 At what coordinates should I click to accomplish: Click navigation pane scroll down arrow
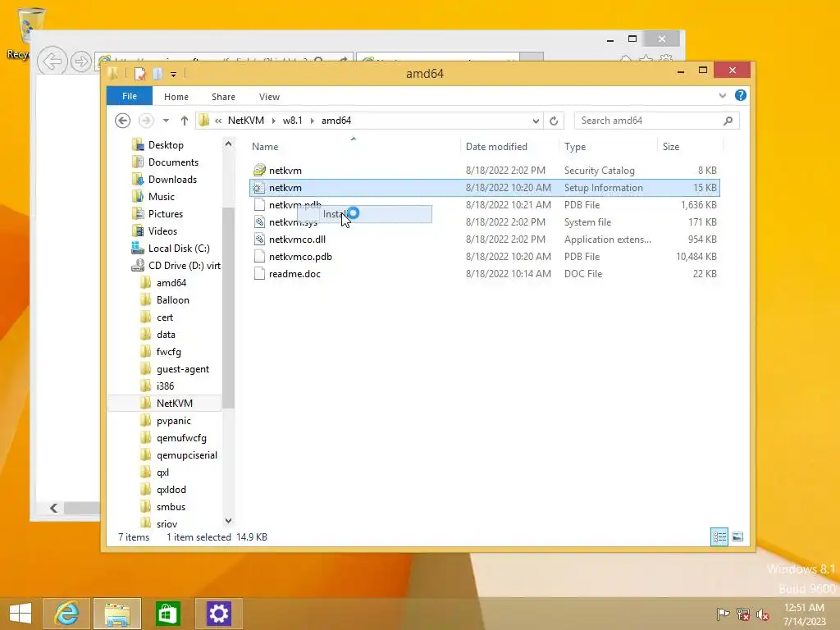pos(228,520)
